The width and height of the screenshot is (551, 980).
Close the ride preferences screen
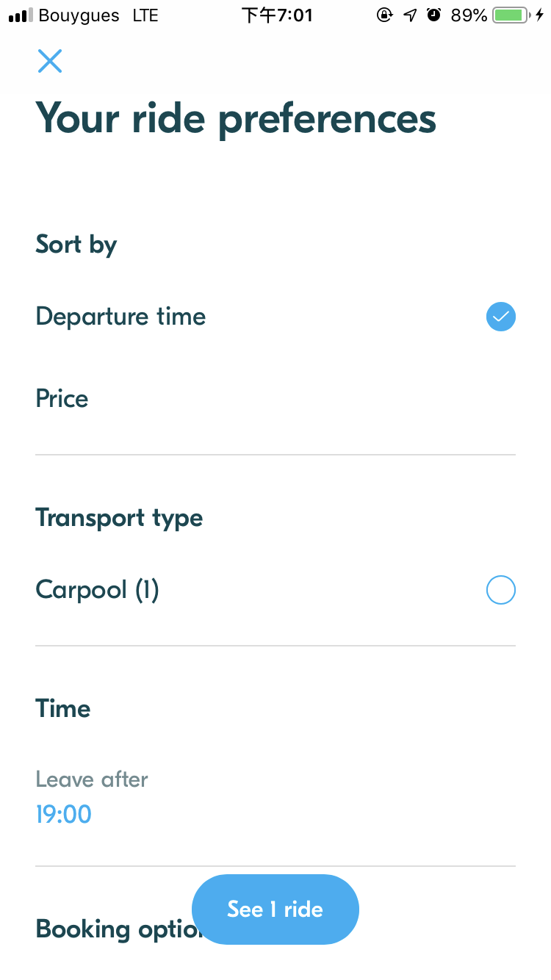[50, 61]
